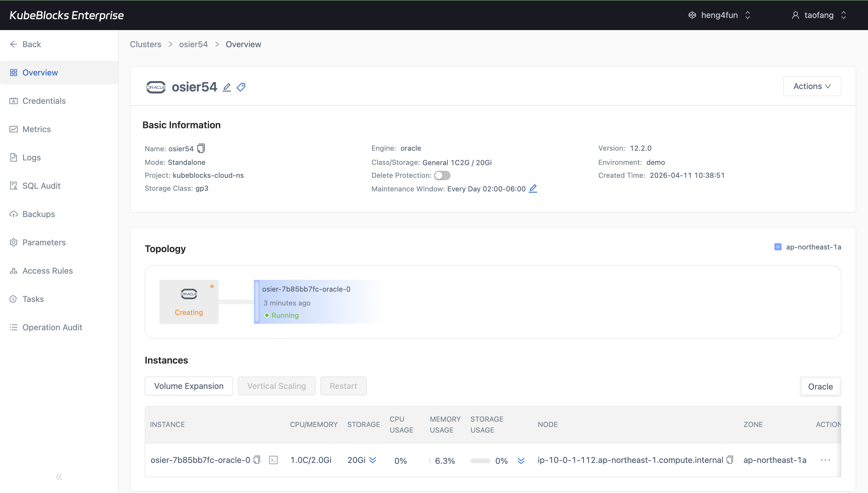Click the Volume Expansion button
The width and height of the screenshot is (868, 493).
[x=188, y=386]
